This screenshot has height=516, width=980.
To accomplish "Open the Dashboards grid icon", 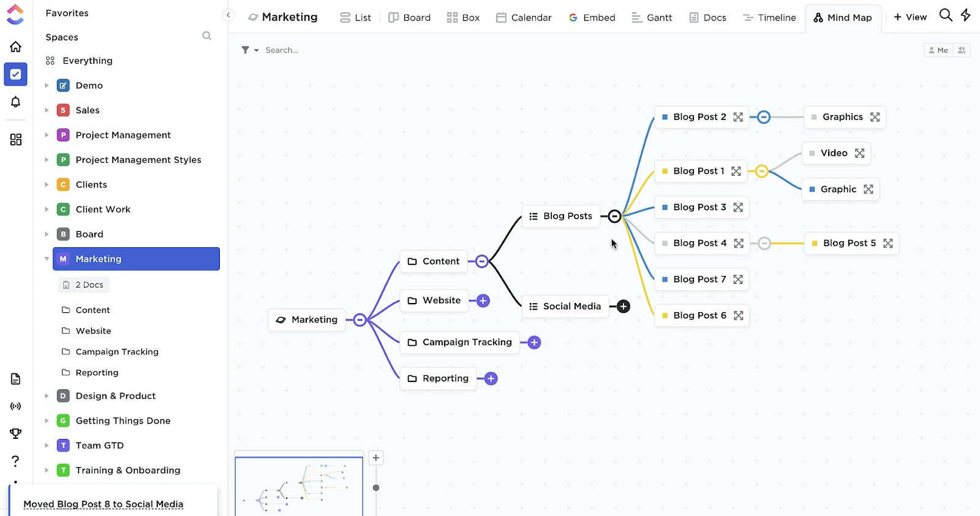I will click(16, 140).
